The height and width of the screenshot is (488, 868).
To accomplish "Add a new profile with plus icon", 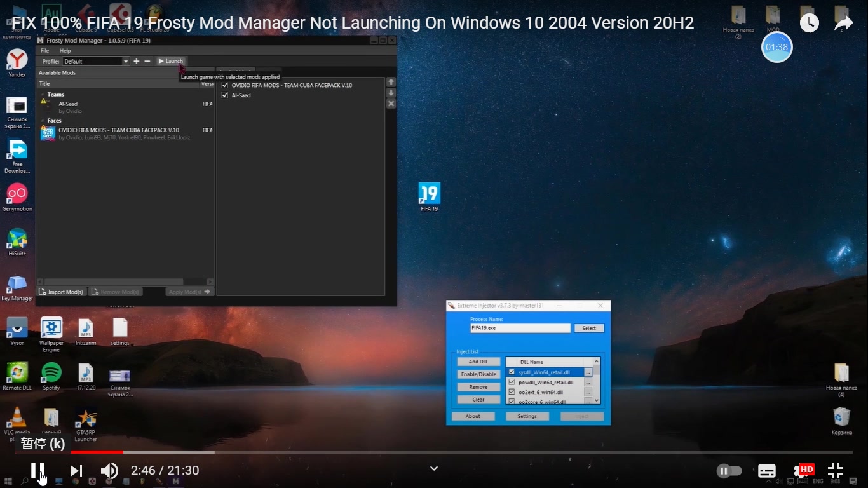I will (136, 61).
